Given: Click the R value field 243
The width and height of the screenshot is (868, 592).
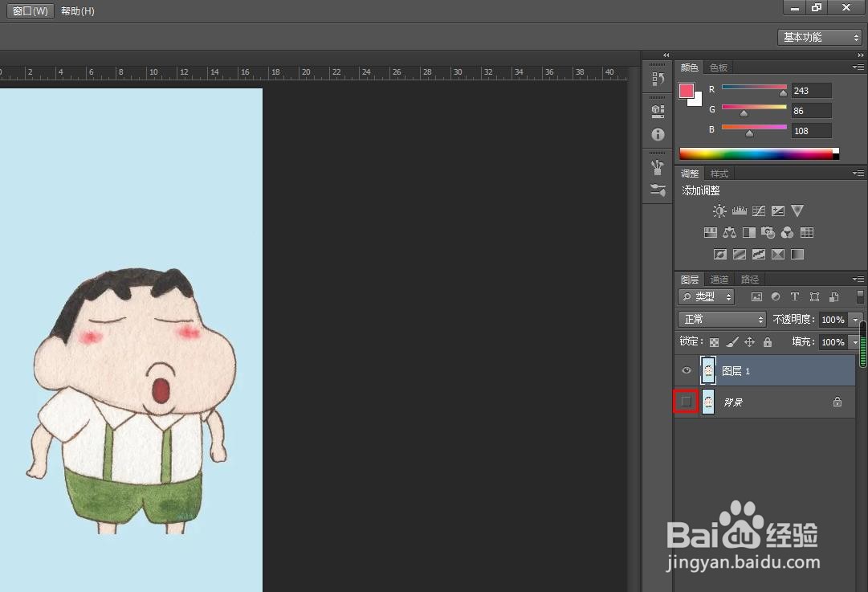Looking at the screenshot, I should click(811, 90).
